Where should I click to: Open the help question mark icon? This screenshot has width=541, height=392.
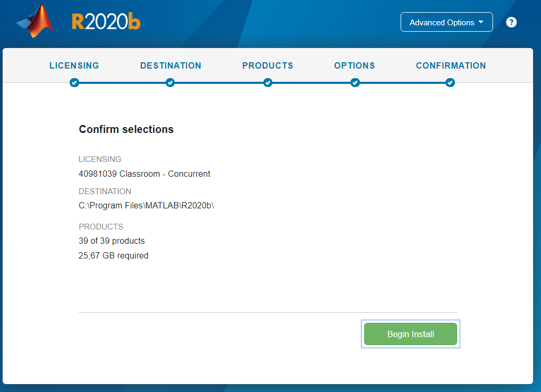point(511,22)
